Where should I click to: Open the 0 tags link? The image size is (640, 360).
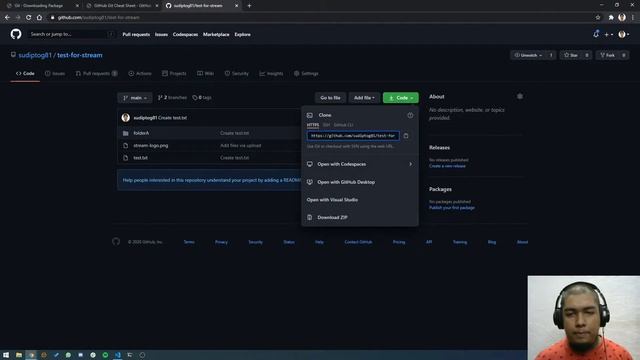click(x=202, y=98)
